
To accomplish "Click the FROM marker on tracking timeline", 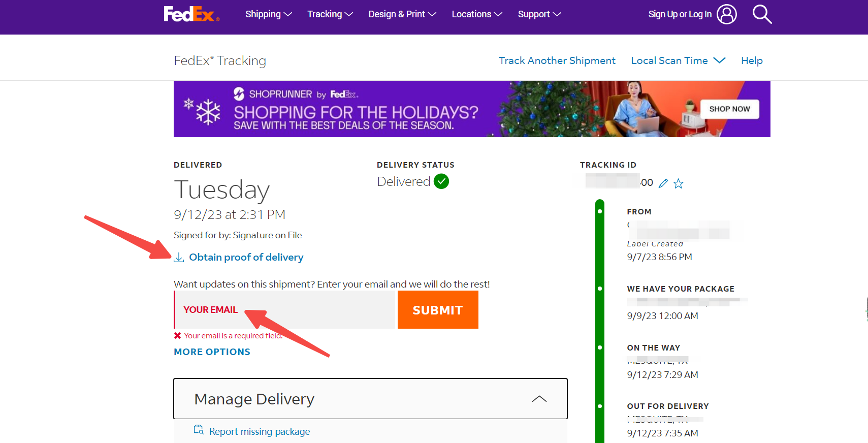I will (x=600, y=211).
